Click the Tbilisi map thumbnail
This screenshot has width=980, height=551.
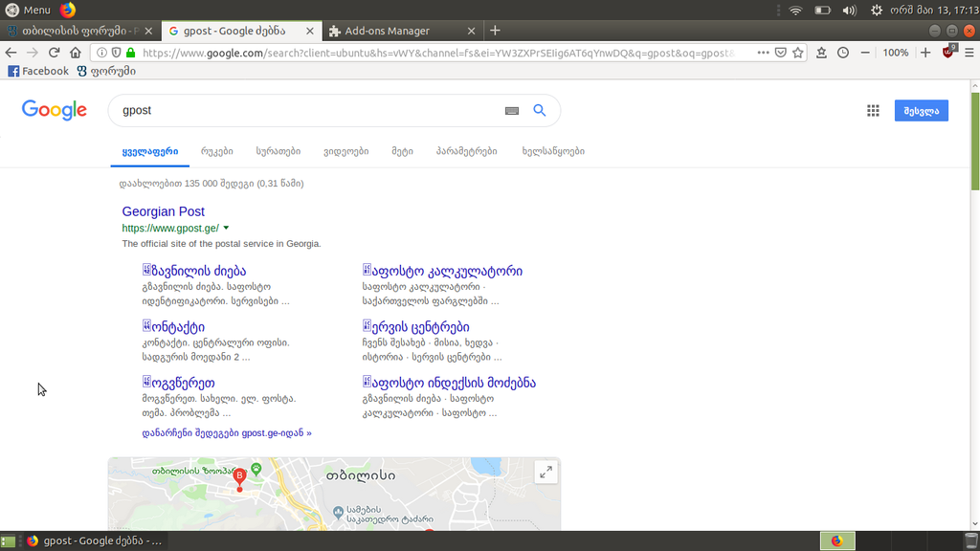click(334, 495)
